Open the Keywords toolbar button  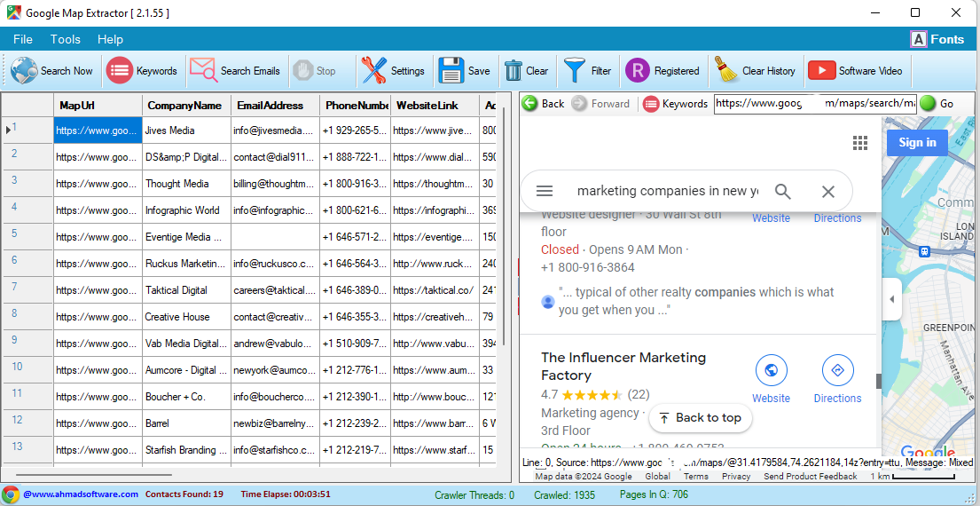[142, 71]
